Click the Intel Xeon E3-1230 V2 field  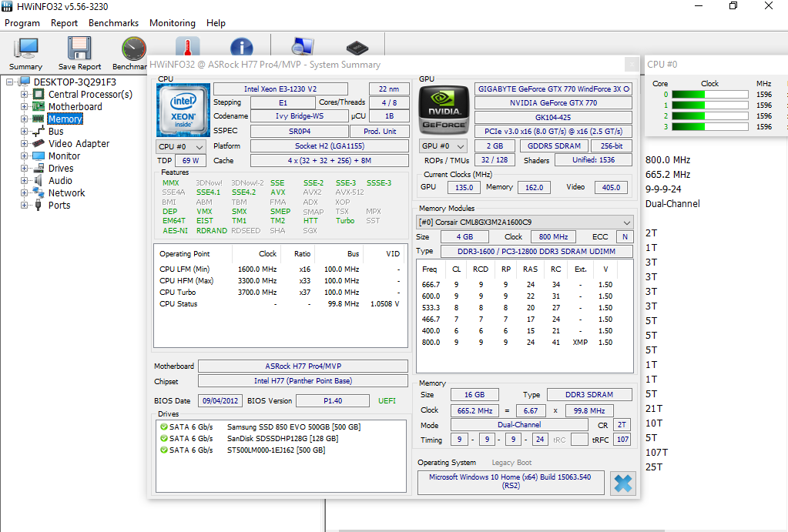coord(280,89)
